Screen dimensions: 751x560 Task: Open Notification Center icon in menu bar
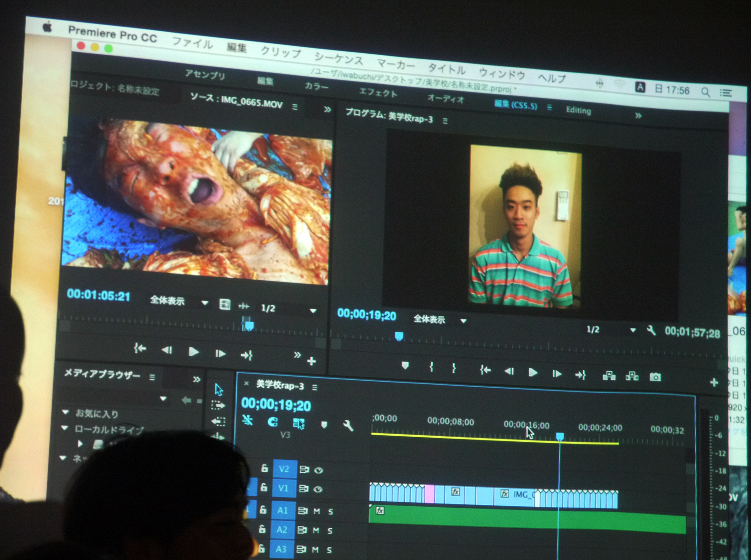point(725,93)
